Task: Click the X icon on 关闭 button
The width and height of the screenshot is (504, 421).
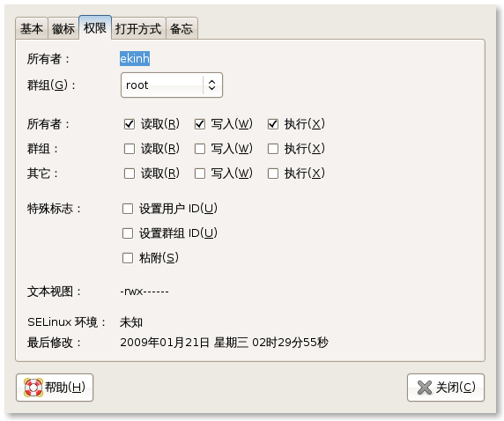Action: point(425,388)
